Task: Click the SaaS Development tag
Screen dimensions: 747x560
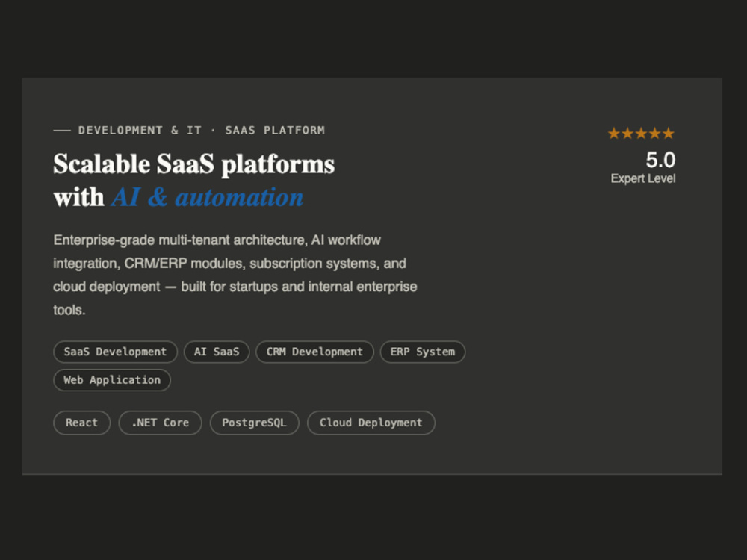Action: 115,352
